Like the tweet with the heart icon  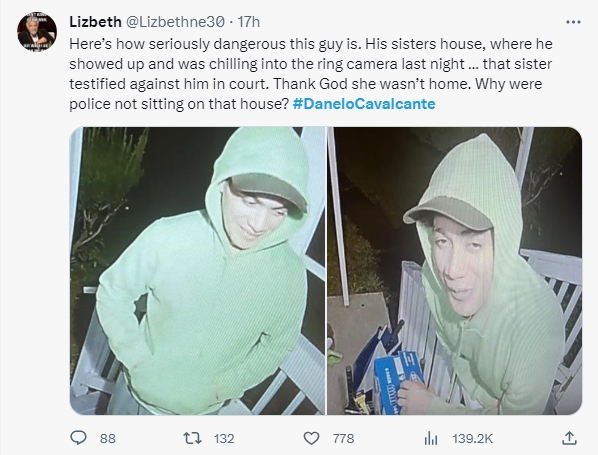click(311, 438)
